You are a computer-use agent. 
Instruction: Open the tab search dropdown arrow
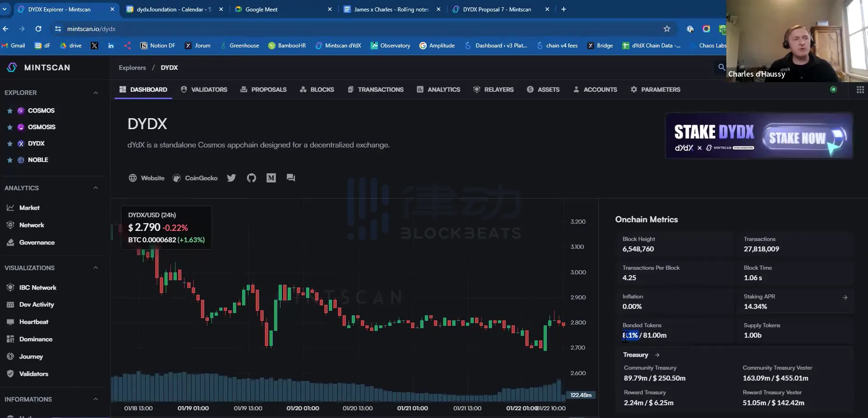point(5,9)
